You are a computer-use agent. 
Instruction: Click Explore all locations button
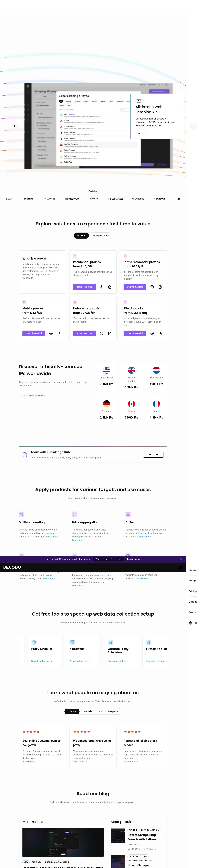[34, 396]
